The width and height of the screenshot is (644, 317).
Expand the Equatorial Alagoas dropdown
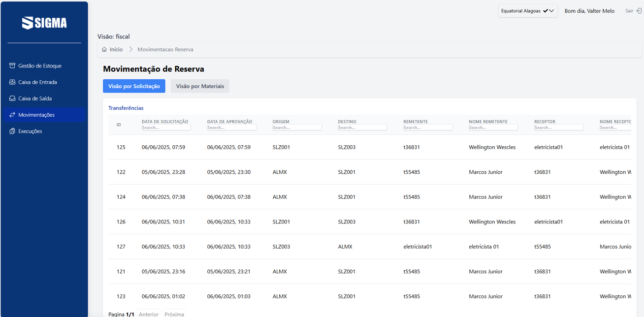pyautogui.click(x=528, y=11)
